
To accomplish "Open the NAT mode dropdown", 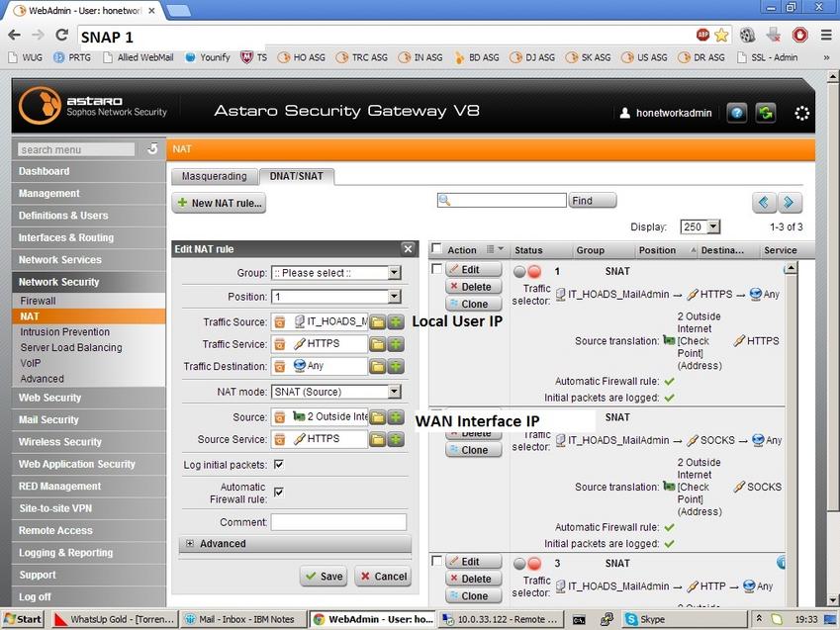I will coord(335,392).
